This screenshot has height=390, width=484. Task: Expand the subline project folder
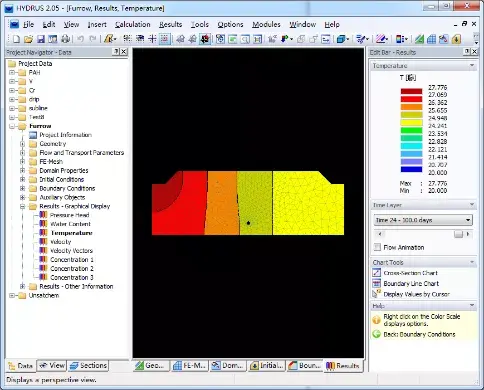point(12,108)
